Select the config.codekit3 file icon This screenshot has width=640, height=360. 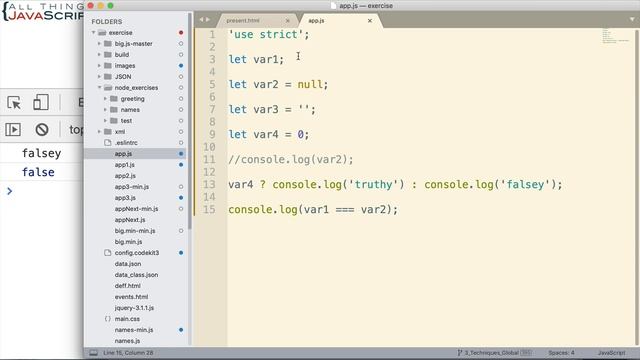pos(108,253)
